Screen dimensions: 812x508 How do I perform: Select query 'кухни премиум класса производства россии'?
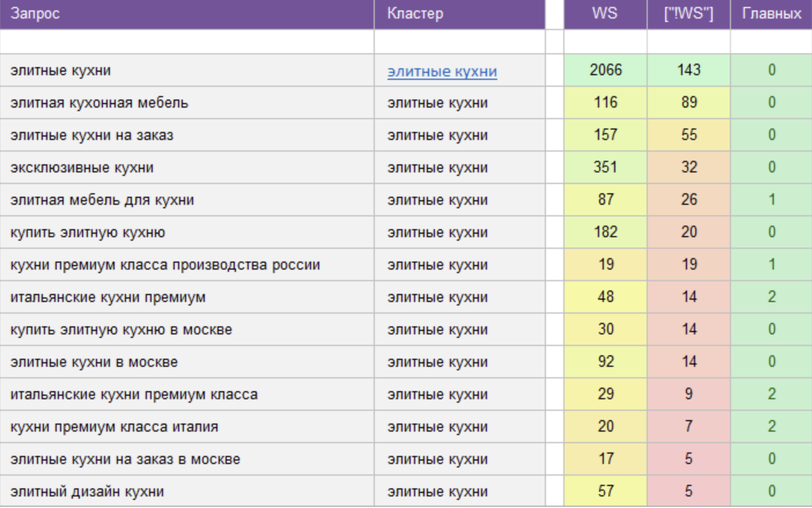[187, 265]
